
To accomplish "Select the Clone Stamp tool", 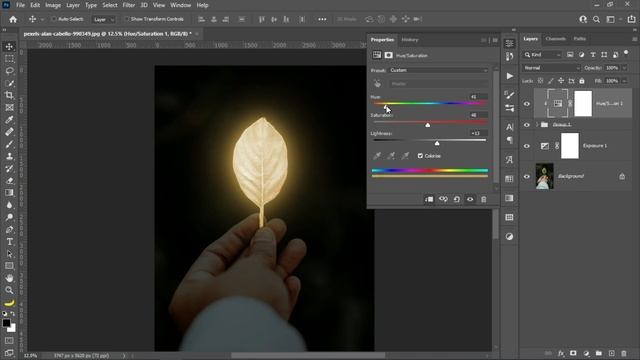I will (9, 156).
